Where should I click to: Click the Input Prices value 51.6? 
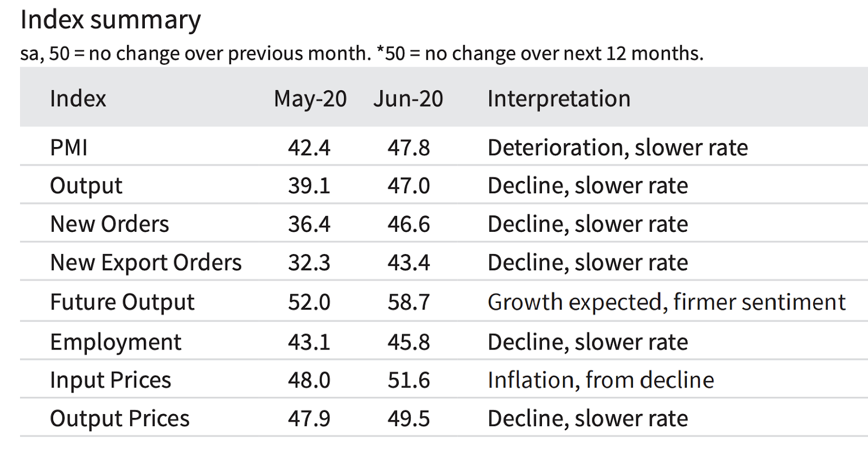[x=409, y=380]
